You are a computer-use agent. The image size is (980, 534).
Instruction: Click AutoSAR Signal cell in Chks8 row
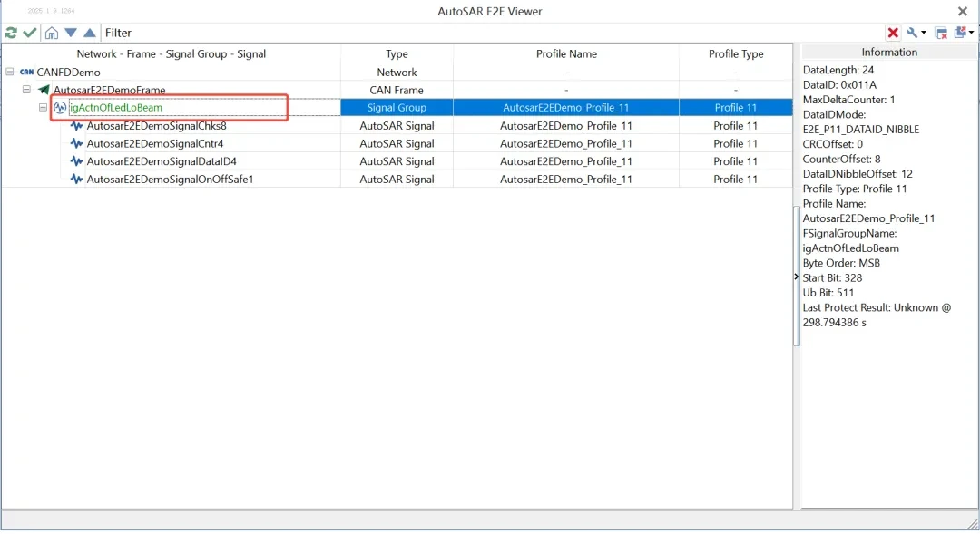tap(397, 125)
